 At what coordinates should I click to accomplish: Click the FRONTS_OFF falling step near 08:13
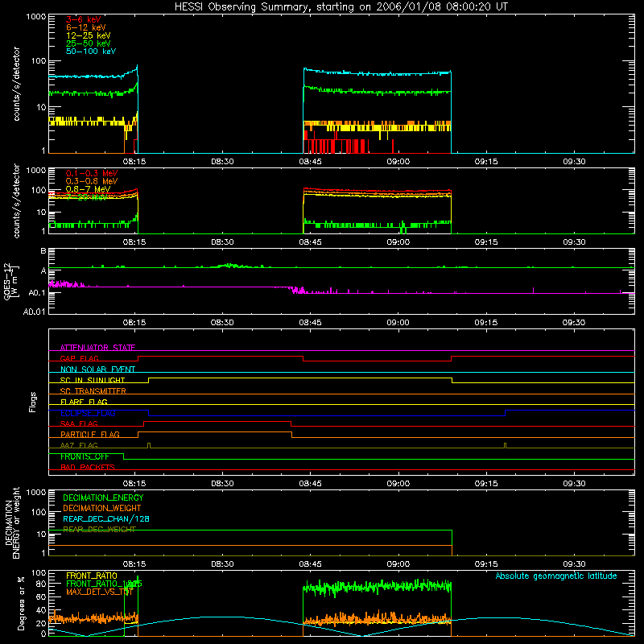pyautogui.click(x=124, y=456)
